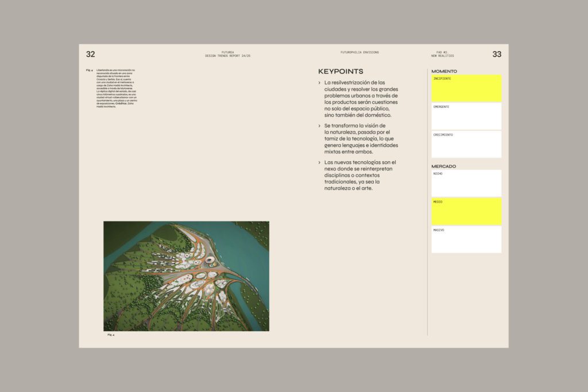Screen dimensions: 588x392
Task: Select page number 33 on the right
Action: 497,53
